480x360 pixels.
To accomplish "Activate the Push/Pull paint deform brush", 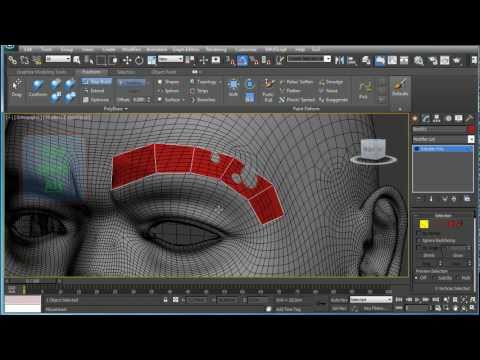I will click(268, 89).
